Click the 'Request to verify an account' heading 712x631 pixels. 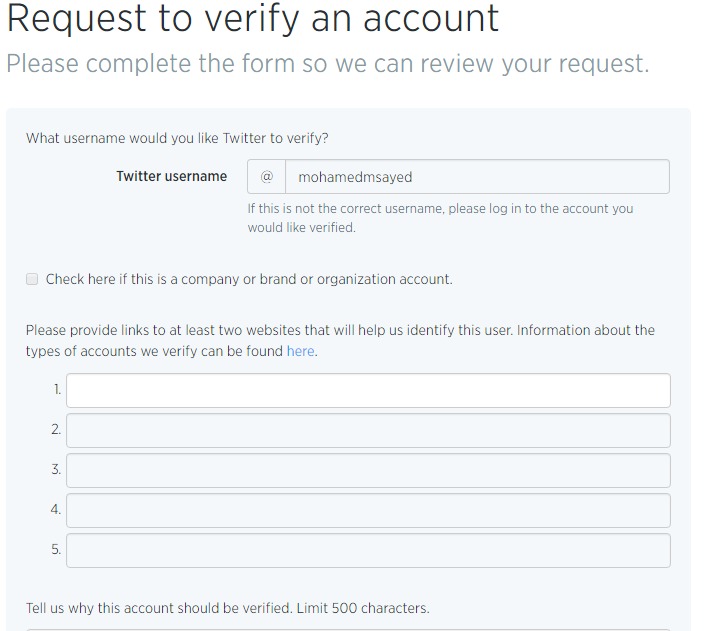pos(253,18)
